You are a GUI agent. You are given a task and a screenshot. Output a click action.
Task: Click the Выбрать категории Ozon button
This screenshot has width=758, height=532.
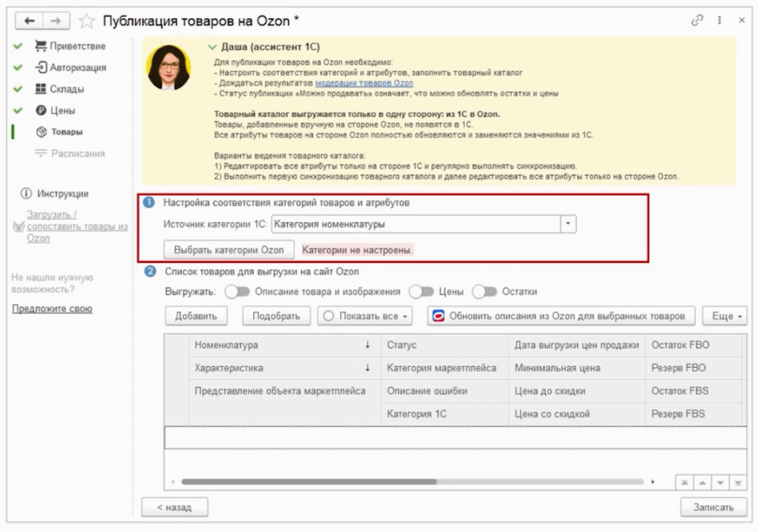point(229,250)
